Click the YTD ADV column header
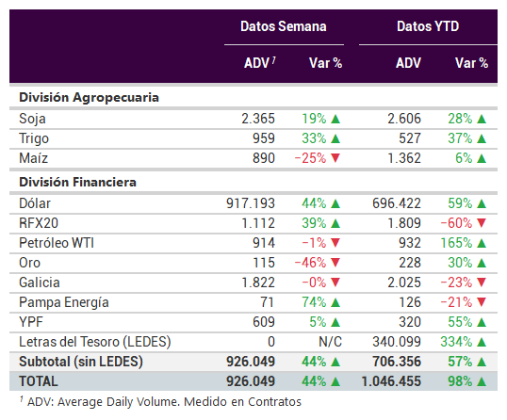The height and width of the screenshot is (420, 507). 408,63
